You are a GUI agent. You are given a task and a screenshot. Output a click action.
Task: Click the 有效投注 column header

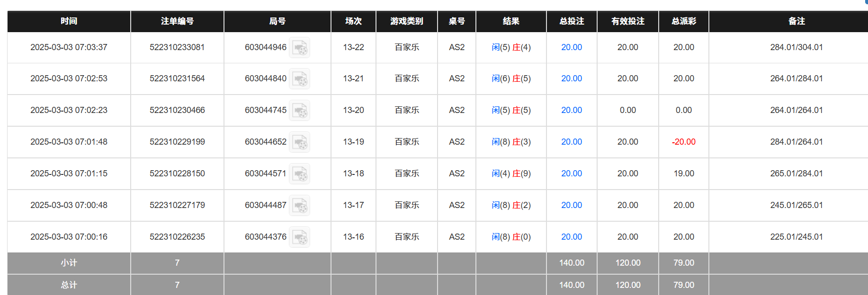(627, 21)
